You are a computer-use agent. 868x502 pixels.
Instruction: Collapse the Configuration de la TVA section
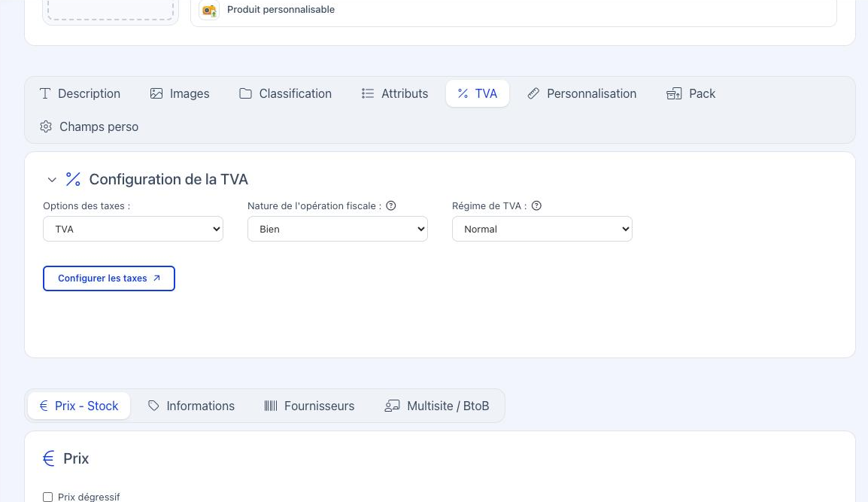tap(52, 180)
